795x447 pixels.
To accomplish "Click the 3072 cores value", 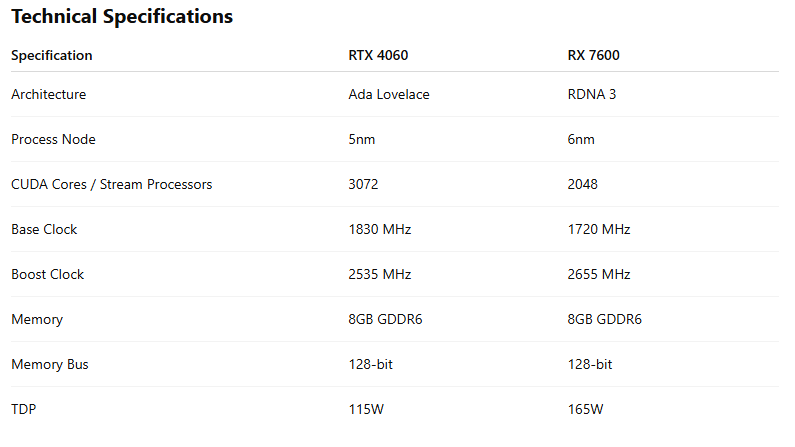I will (363, 184).
